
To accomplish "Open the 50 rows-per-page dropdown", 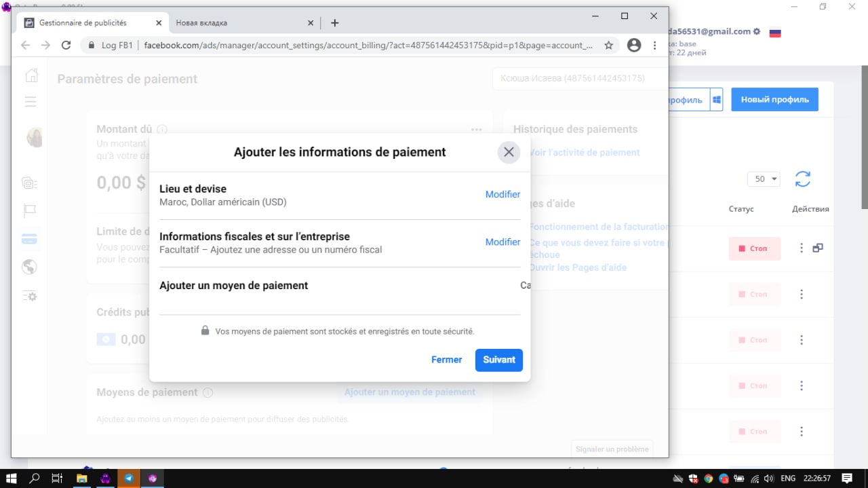I will pos(764,179).
